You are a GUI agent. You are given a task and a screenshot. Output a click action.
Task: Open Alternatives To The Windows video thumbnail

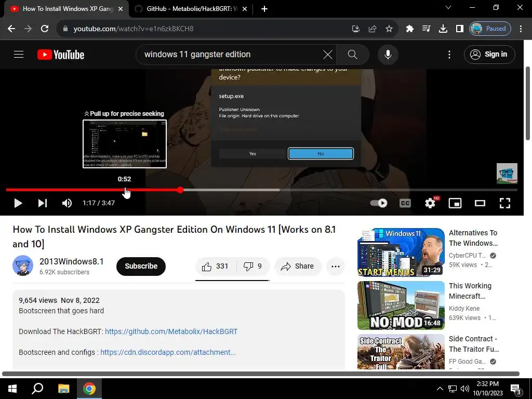coord(401,252)
